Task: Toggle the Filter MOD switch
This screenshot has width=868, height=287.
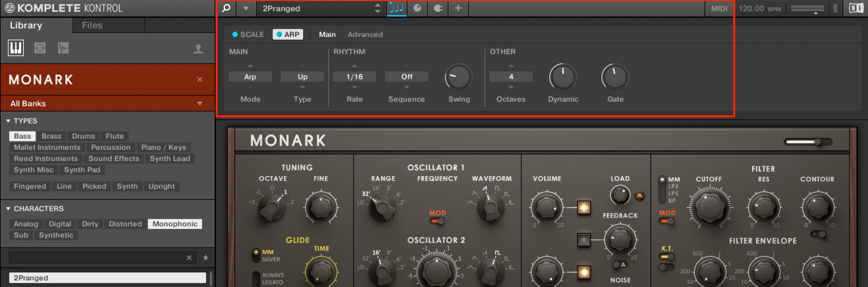Action: point(667,221)
